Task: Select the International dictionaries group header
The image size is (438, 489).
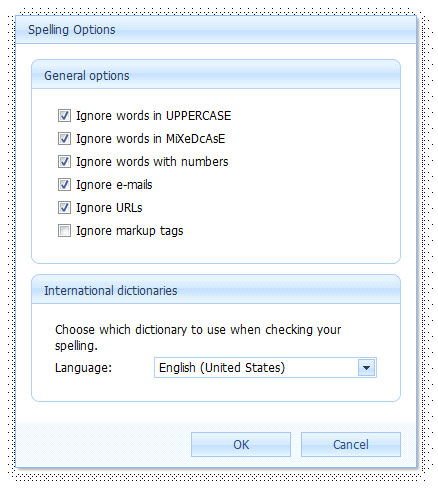Action: (216, 290)
